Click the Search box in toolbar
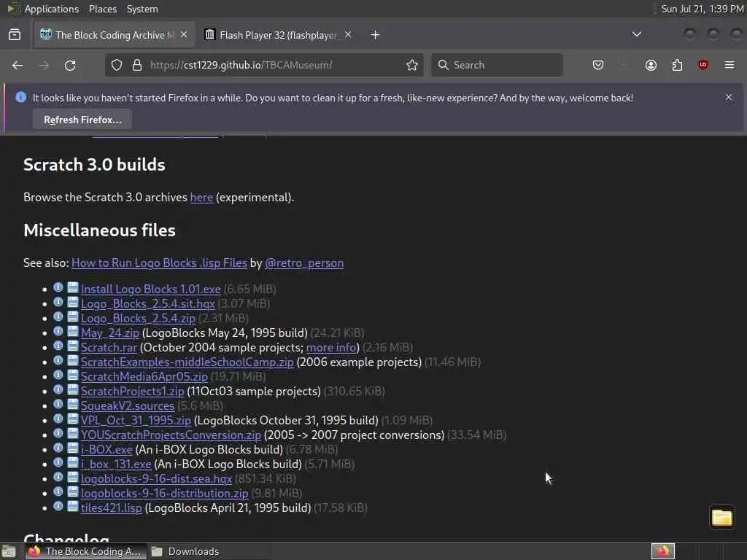 click(x=497, y=65)
